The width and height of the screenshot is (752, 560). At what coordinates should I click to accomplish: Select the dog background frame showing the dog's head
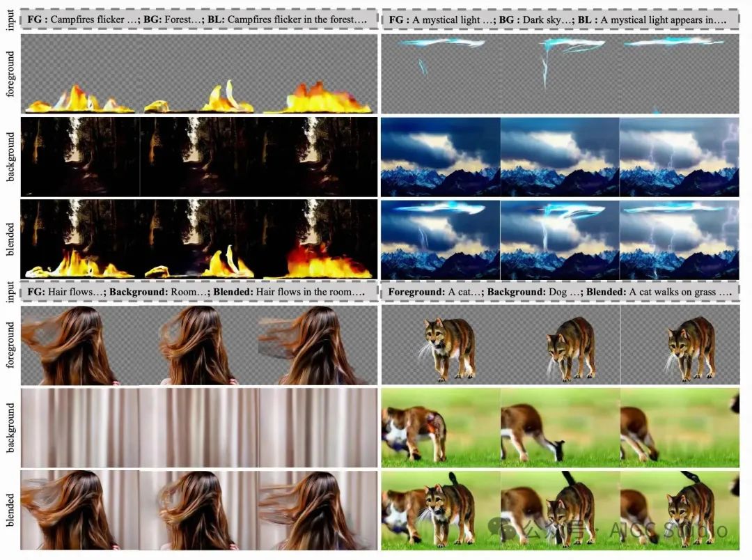pos(441,428)
